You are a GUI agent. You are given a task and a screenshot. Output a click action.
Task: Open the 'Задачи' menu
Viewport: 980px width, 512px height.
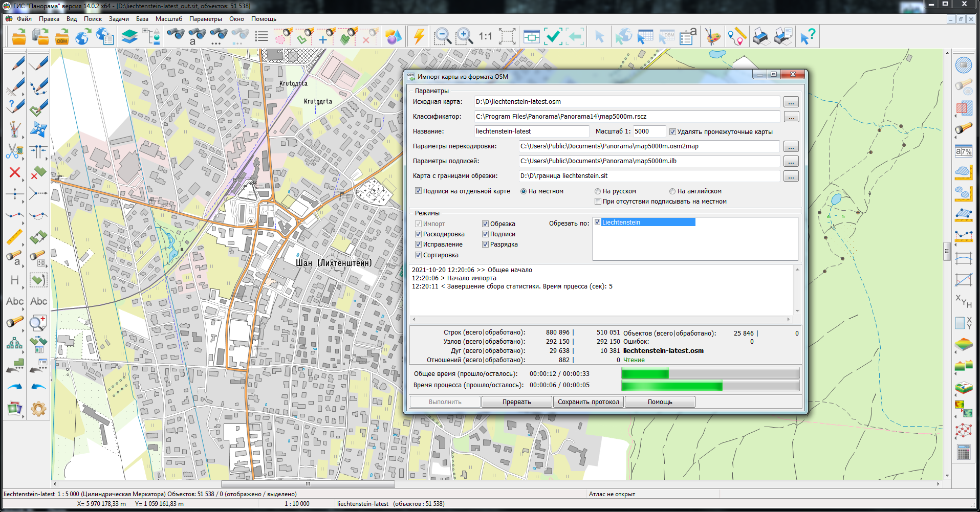(119, 19)
